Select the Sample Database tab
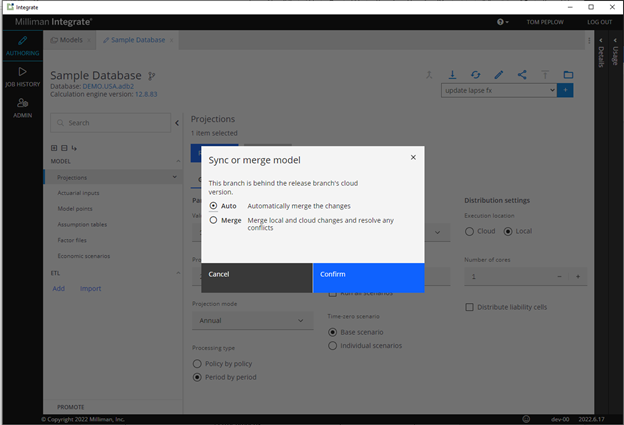 [x=139, y=40]
